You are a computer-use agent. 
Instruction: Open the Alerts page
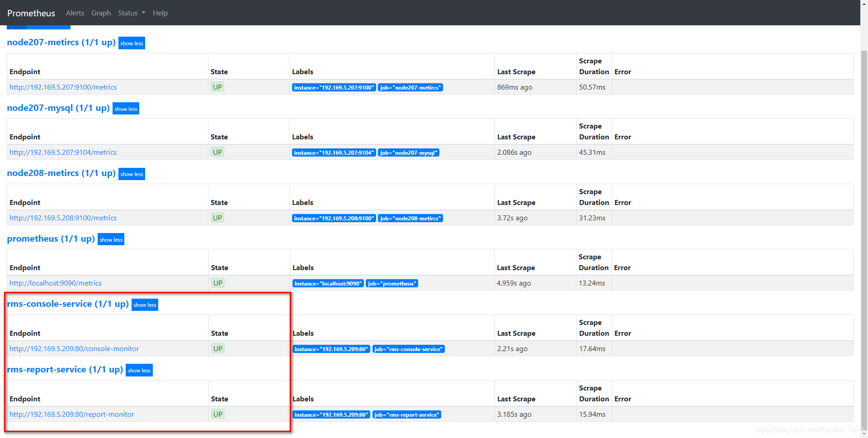[75, 13]
